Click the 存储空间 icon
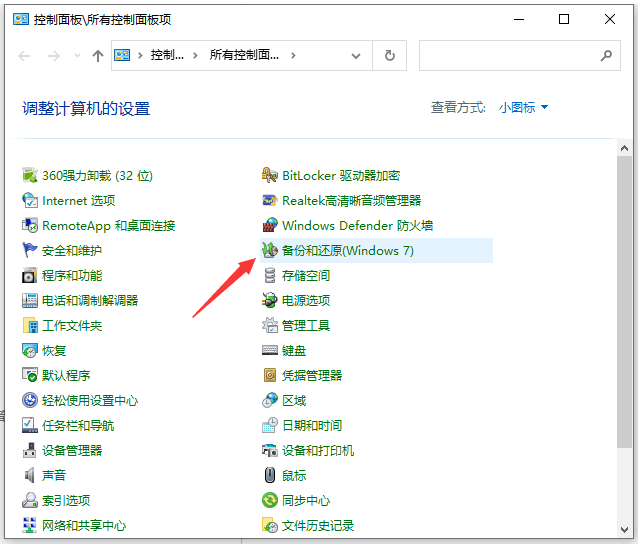The height and width of the screenshot is (544, 638). [x=270, y=275]
